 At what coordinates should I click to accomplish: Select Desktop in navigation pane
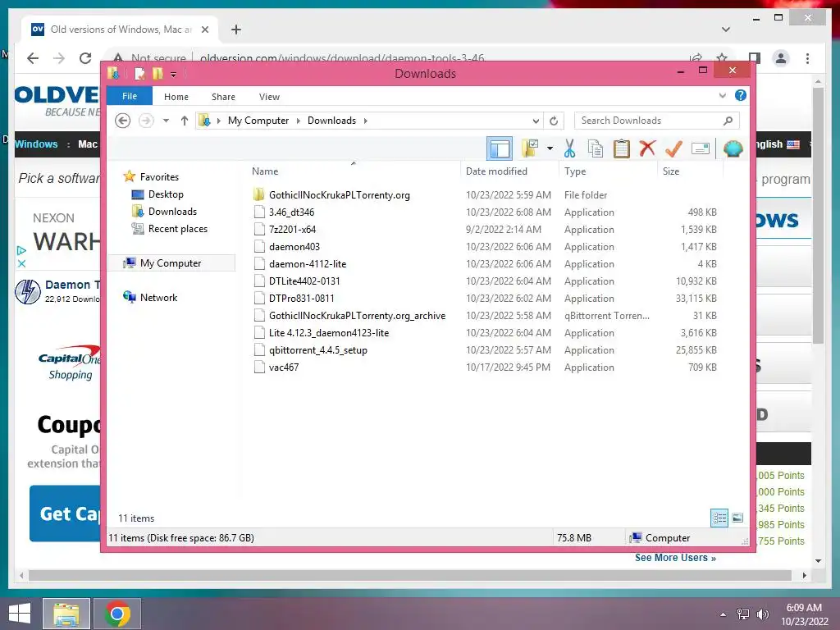coord(166,194)
